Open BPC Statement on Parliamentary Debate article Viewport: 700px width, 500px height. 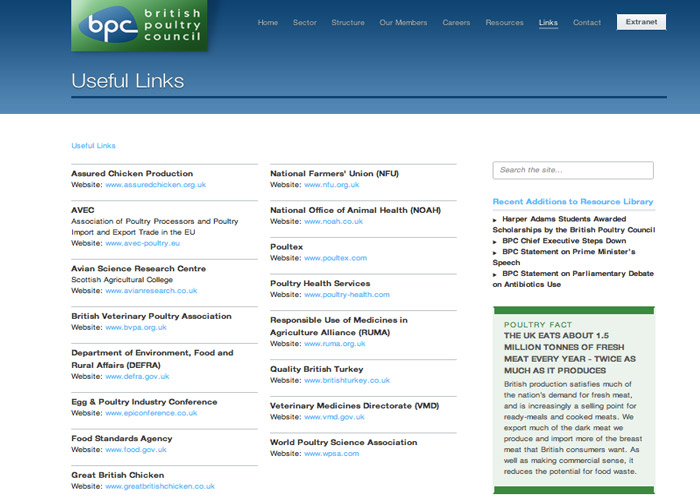573,279
